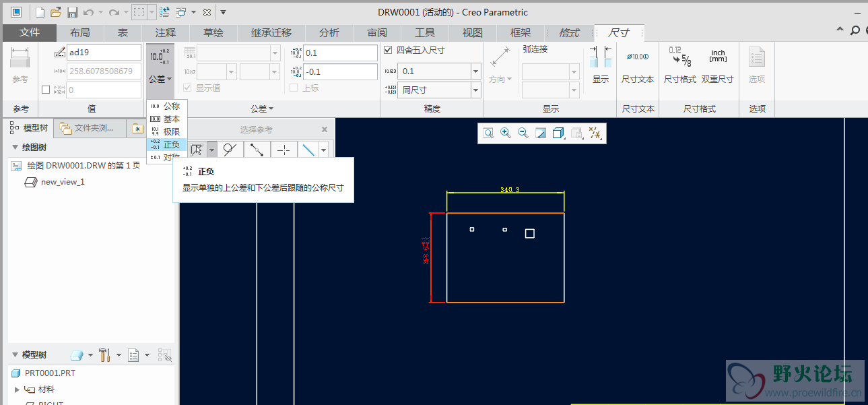Toggle the 上标 superscript checkbox
The image size is (868, 405).
click(294, 88)
